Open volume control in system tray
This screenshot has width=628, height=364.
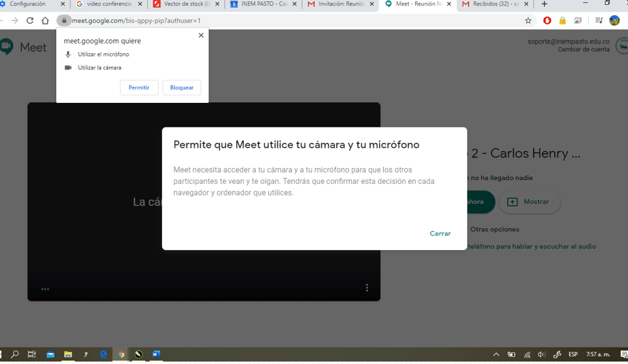pos(542,354)
